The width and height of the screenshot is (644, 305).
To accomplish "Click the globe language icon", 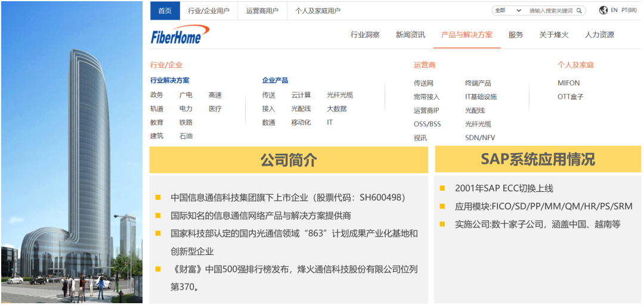I will [603, 10].
